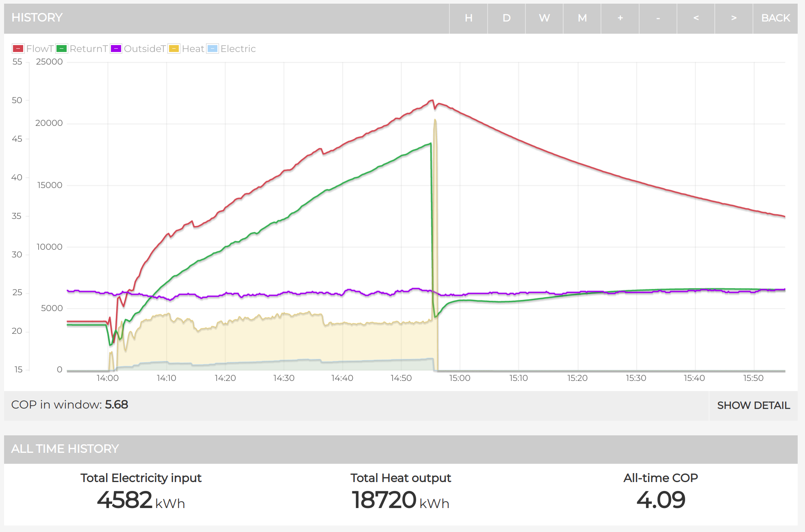This screenshot has height=532, width=805.
Task: Switch history view to Hour (H)
Action: [468, 18]
